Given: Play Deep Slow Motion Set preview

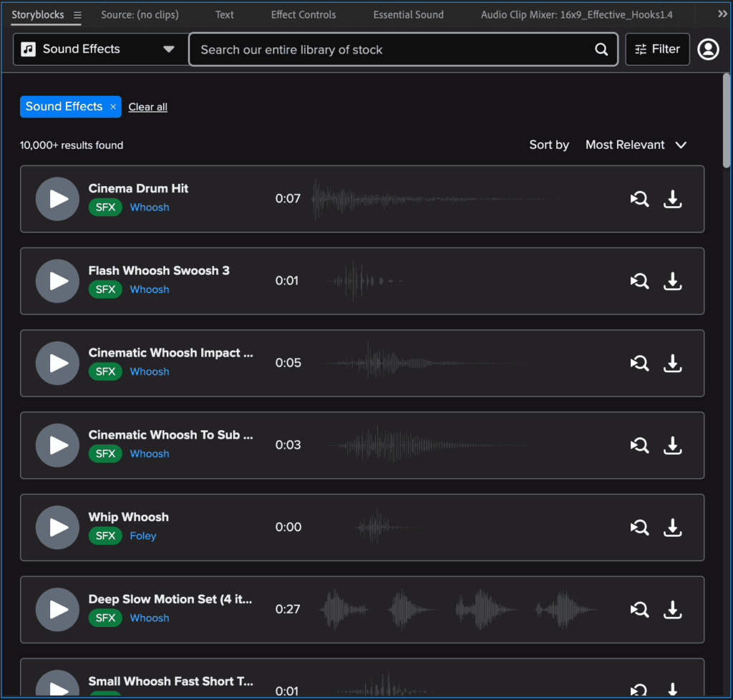Looking at the screenshot, I should (57, 610).
